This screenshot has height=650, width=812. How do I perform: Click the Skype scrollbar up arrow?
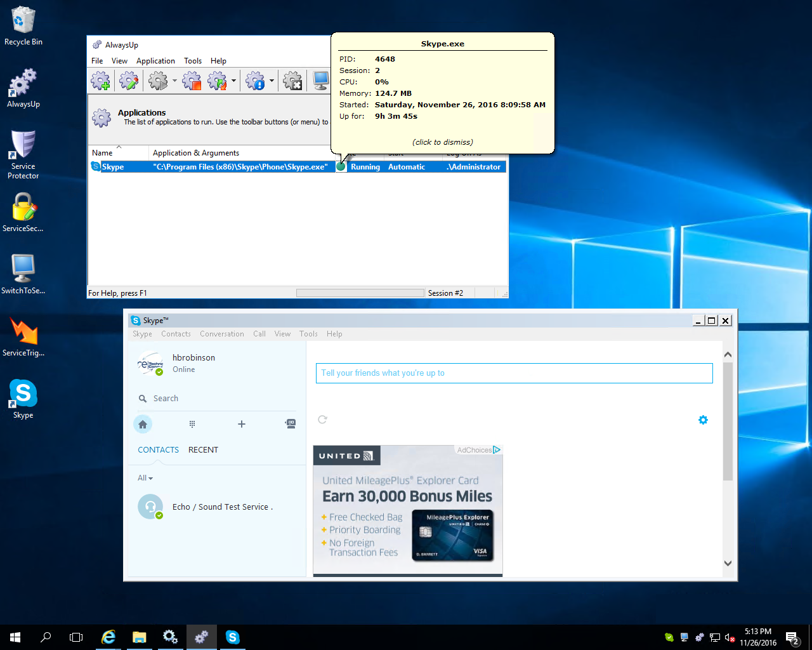point(728,355)
